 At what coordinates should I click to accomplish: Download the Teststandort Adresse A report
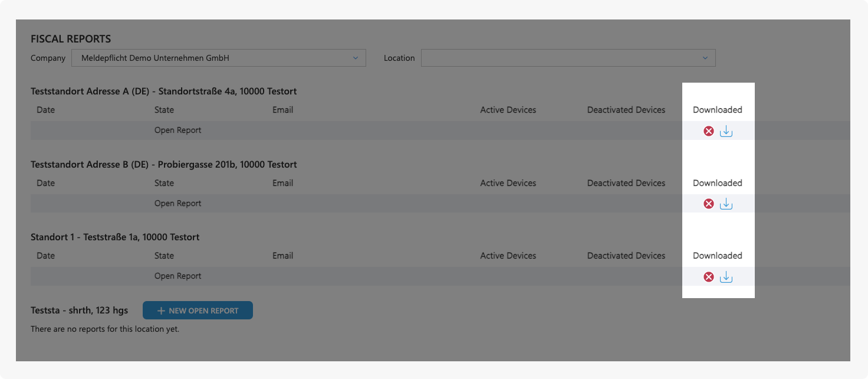[x=726, y=130]
